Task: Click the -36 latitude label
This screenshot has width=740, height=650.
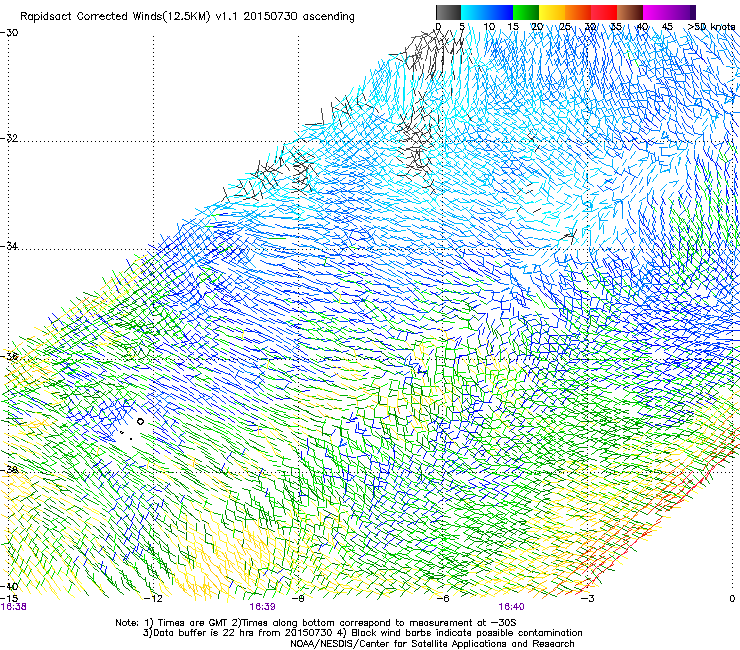Action: tap(9, 356)
